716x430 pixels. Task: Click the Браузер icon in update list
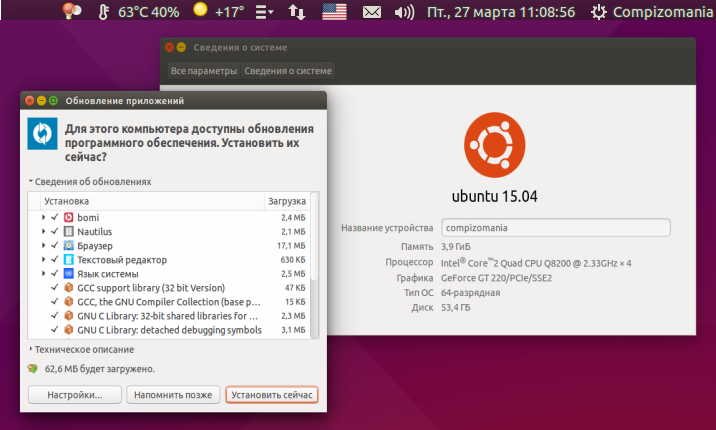tap(68, 246)
